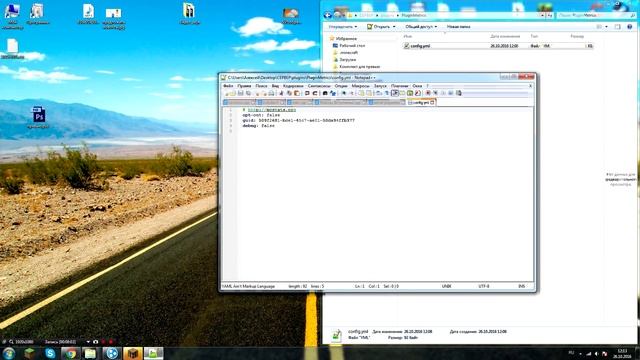This screenshot has width=640, height=360.
Task: Open the Окна menu in Notepad++
Action: coord(417,86)
